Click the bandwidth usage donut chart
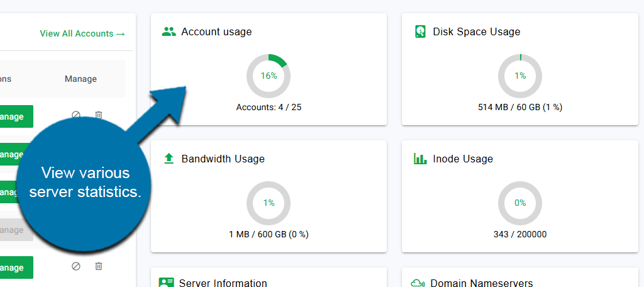Viewport: 644px width, 287px height. (269, 203)
